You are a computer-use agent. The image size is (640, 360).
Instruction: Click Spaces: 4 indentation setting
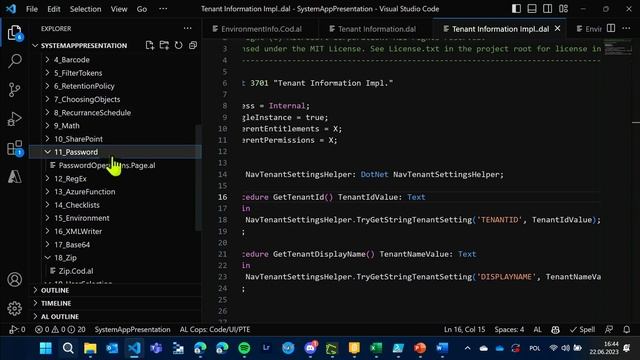[x=509, y=329]
